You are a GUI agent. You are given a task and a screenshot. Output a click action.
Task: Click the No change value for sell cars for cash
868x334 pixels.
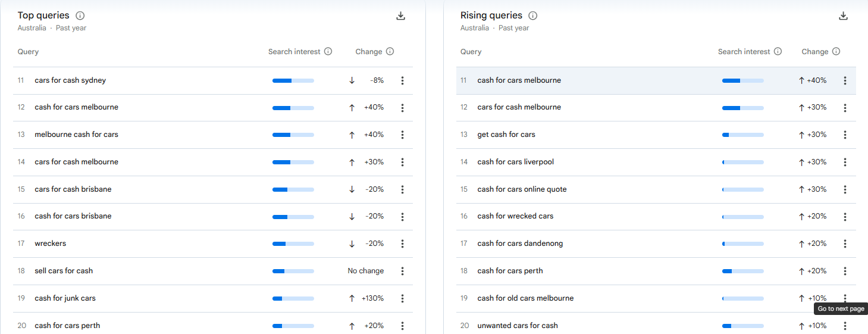[366, 271]
